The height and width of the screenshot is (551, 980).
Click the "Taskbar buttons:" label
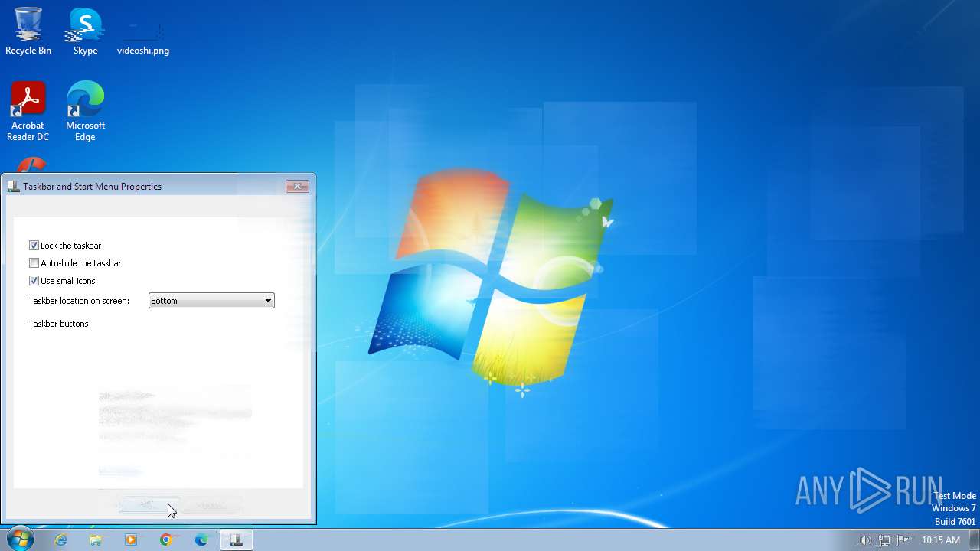click(60, 324)
